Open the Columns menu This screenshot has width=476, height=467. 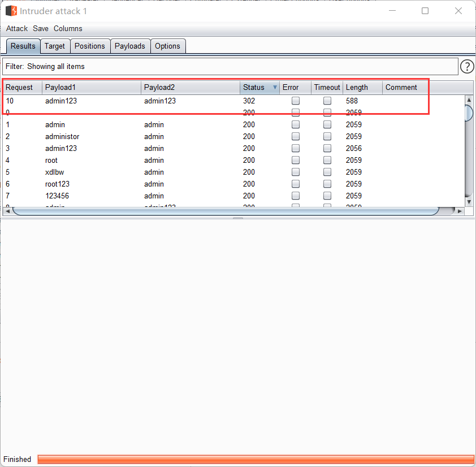click(x=68, y=28)
